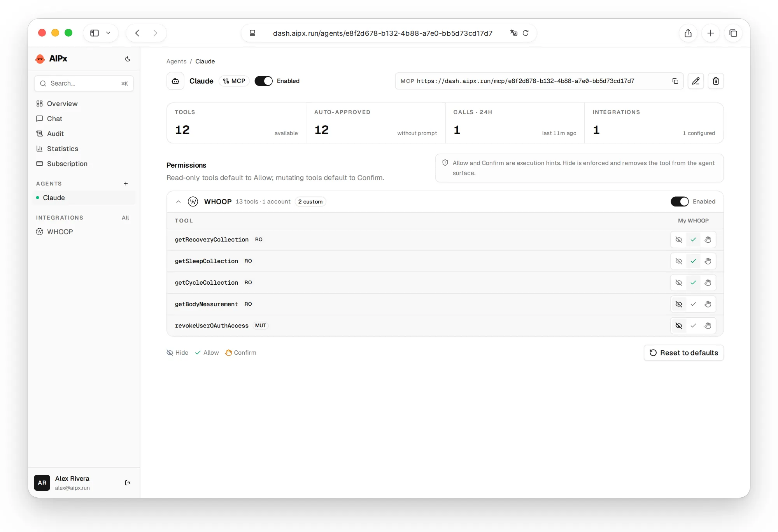
Task: Click the Calls 24H stat card
Action: (x=515, y=123)
